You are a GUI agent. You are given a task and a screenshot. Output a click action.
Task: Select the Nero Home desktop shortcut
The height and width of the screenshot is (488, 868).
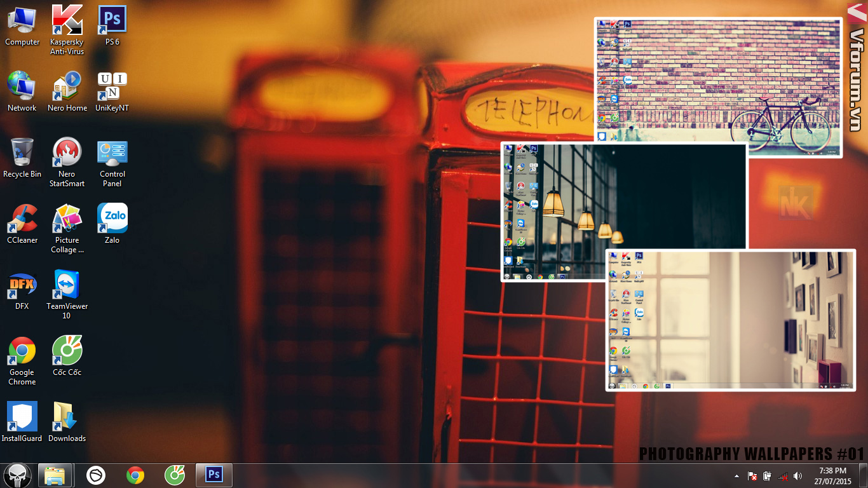67,92
